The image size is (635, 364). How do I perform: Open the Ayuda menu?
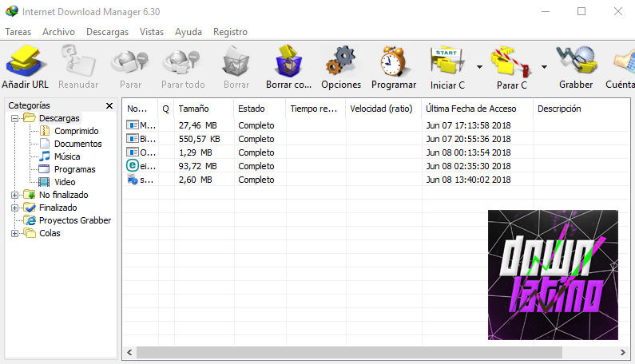189,32
